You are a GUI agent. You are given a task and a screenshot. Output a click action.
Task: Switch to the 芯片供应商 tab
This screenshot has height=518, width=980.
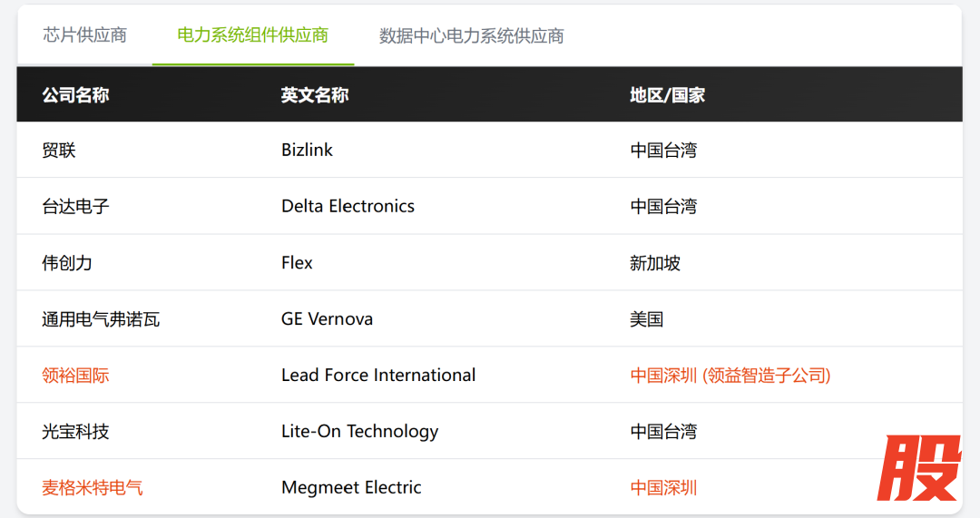[x=85, y=35]
